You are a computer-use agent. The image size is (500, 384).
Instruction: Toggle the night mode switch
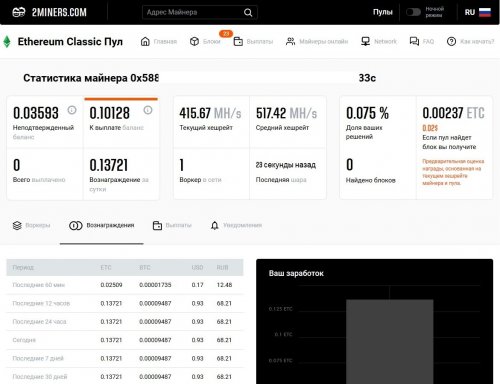coord(413,12)
